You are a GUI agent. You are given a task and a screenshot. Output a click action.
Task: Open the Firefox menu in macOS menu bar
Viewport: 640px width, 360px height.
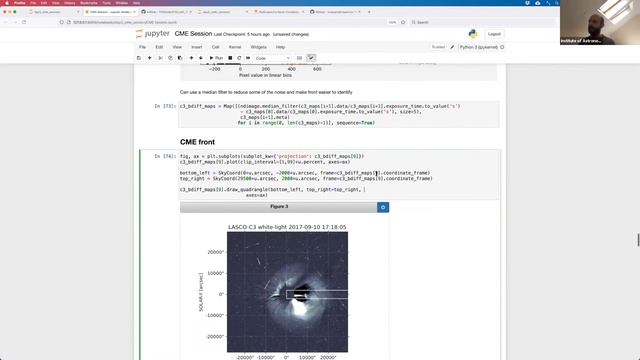[x=20, y=3]
